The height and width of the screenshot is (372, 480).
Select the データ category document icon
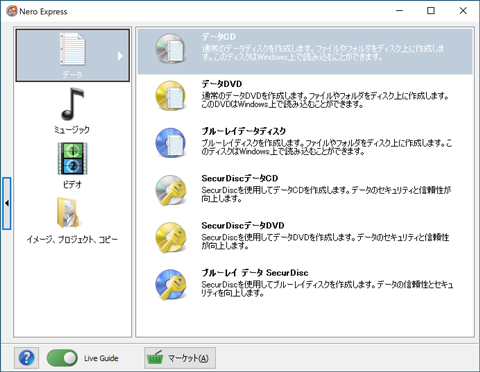pos(72,49)
